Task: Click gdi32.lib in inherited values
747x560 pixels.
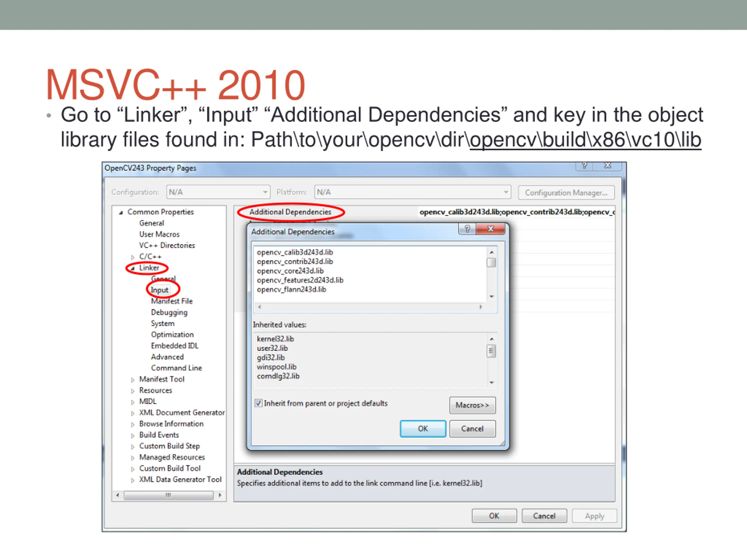Action: pos(270,358)
